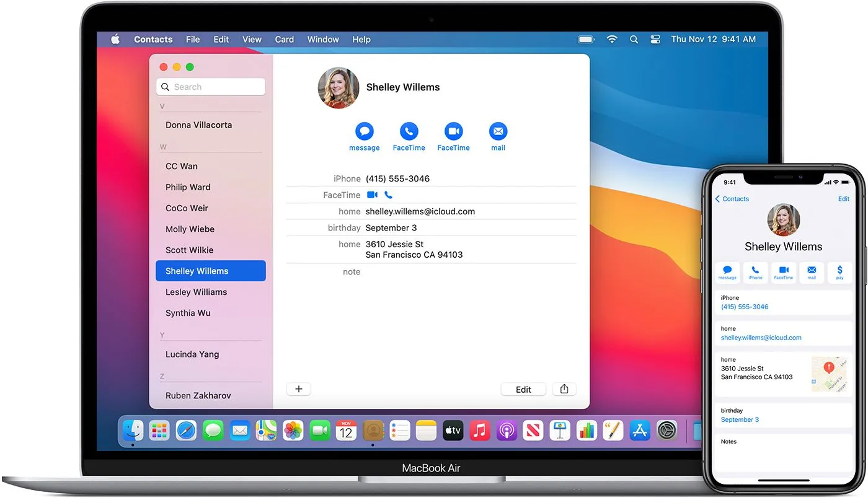Image resolution: width=868 pixels, height=503 pixels.
Task: Open Safari from the Dock
Action: [185, 430]
